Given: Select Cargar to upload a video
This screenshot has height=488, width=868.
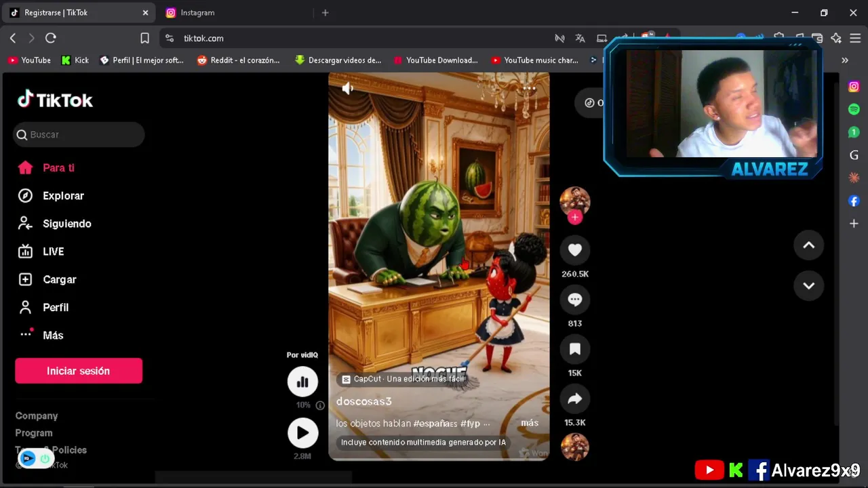Looking at the screenshot, I should point(47,279).
